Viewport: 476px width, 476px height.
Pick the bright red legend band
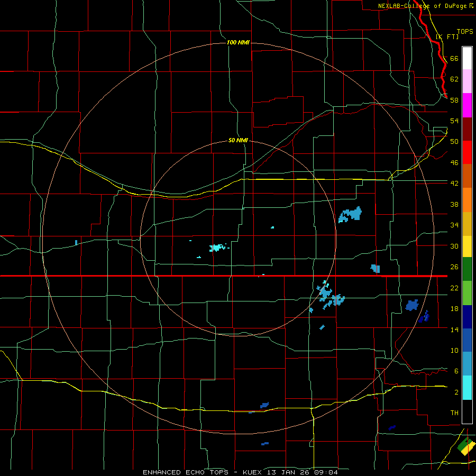[467, 152]
